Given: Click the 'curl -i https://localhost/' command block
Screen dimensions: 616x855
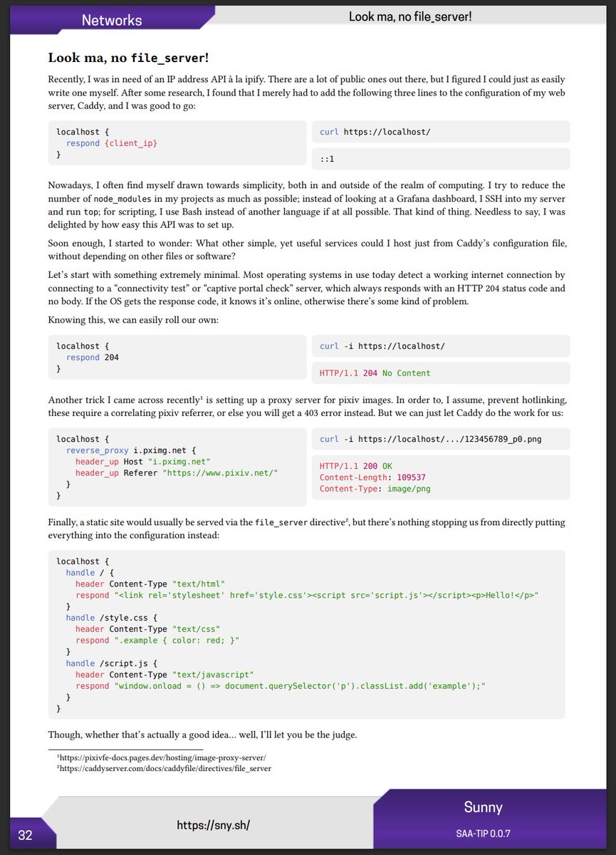Looking at the screenshot, I should point(441,346).
